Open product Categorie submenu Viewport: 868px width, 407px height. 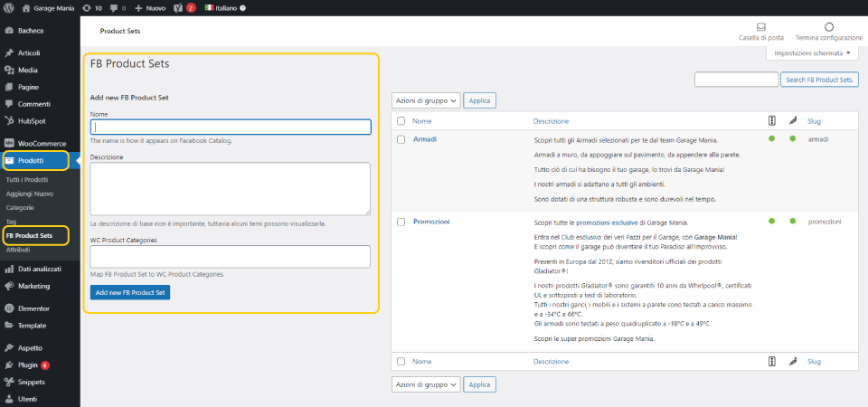point(20,208)
